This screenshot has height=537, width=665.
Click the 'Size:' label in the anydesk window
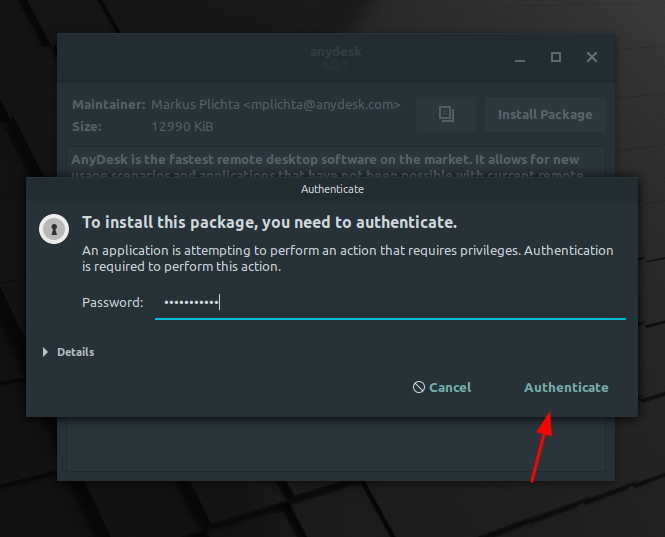point(87,127)
